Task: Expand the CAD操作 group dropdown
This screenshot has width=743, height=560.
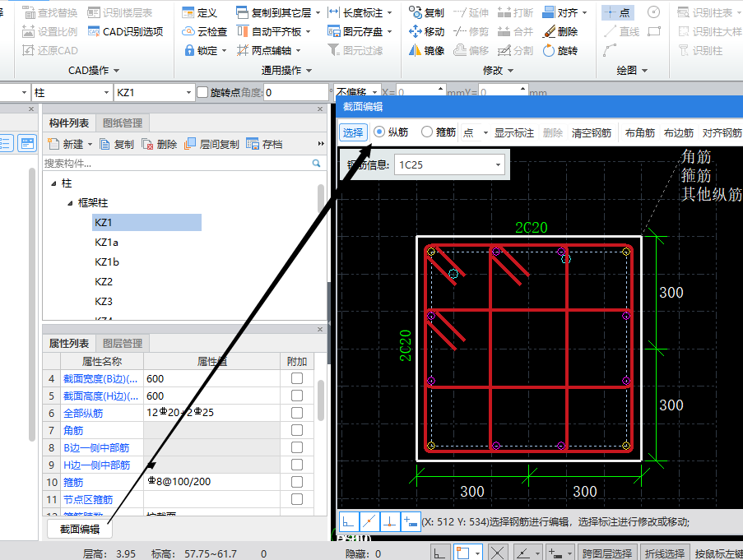Action: (x=117, y=71)
